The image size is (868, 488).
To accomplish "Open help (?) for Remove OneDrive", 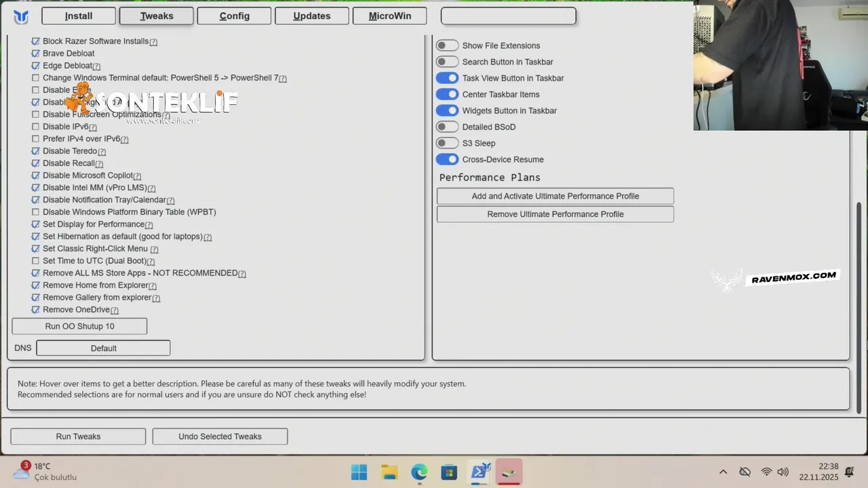I will 114,310.
